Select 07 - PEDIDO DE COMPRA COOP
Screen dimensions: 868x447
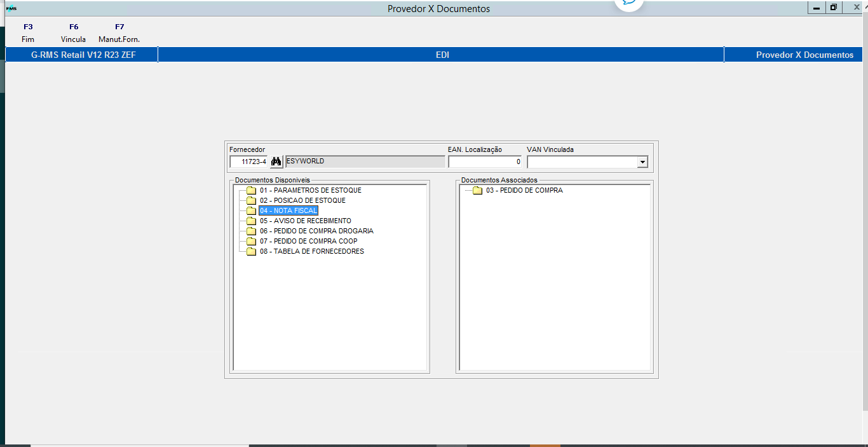click(308, 241)
